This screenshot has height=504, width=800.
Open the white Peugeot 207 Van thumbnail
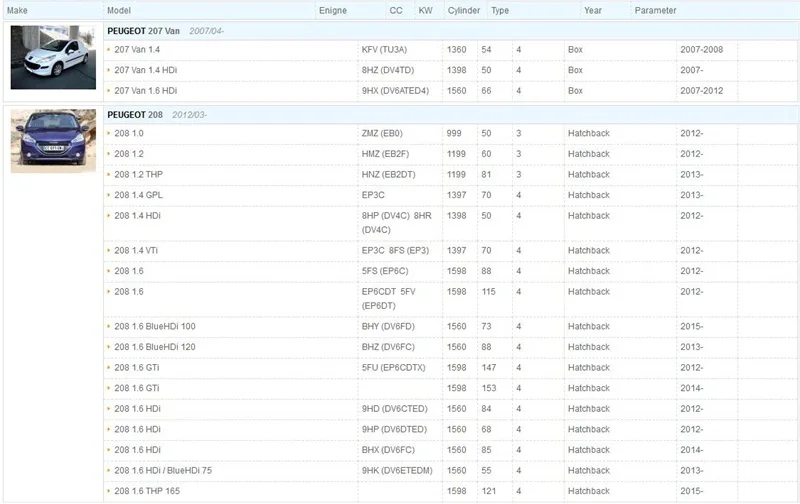(53, 57)
